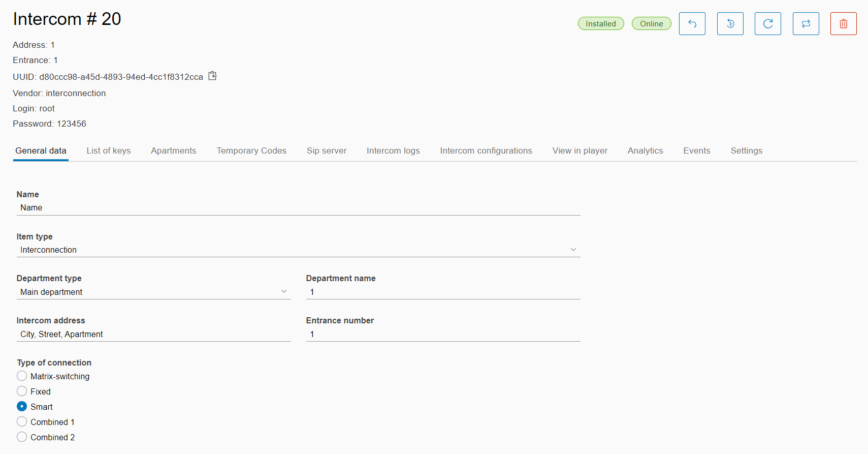Open the Department type dropdown
The height and width of the screenshot is (454, 868).
pyautogui.click(x=153, y=292)
